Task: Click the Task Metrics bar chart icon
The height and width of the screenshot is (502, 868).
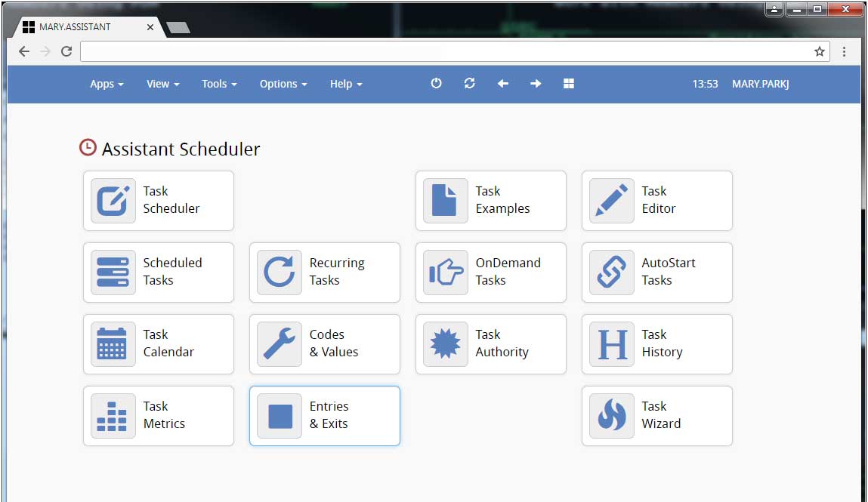Action: 113,416
